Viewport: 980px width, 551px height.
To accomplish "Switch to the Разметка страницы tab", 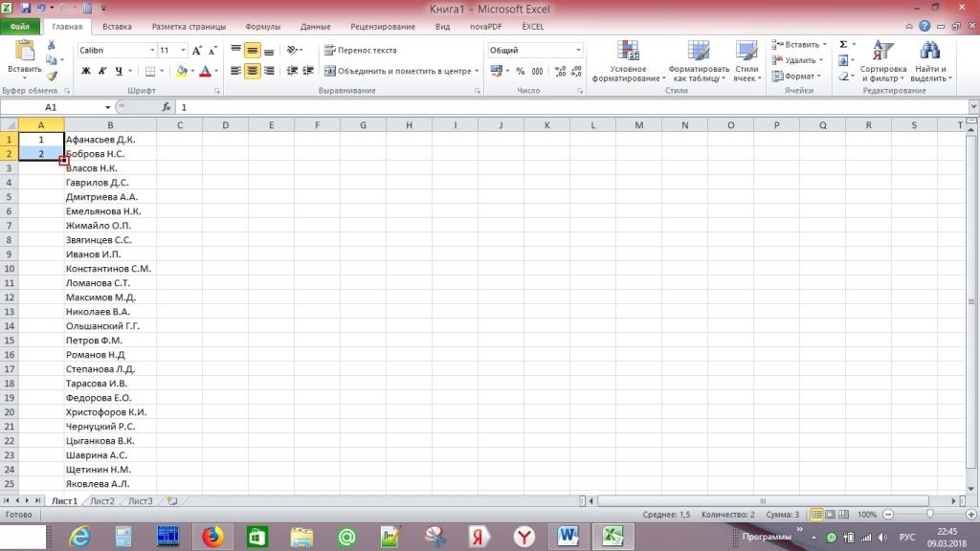I will [189, 27].
